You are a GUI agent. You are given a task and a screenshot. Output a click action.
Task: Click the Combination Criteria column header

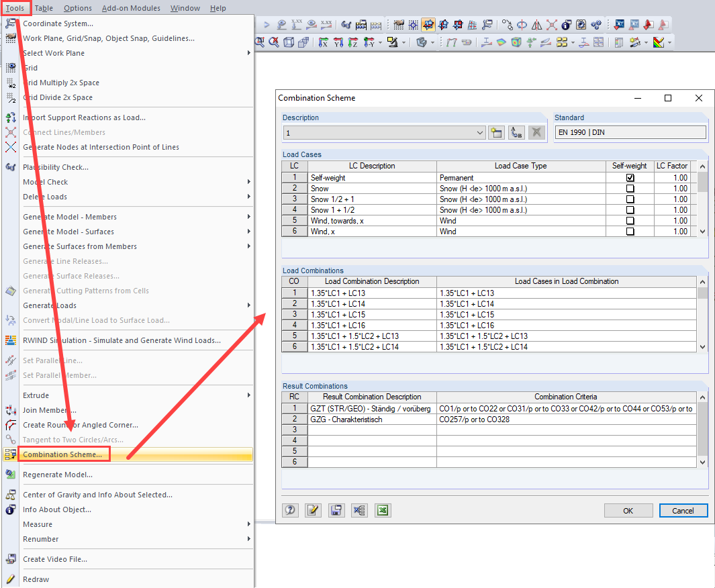click(566, 397)
